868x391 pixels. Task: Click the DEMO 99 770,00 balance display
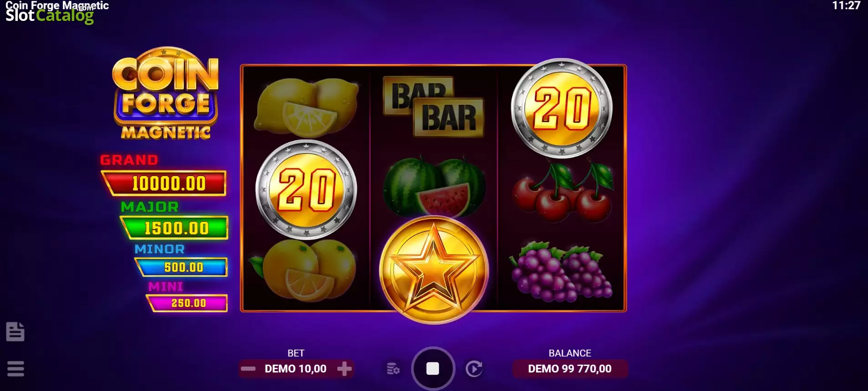pos(570,369)
